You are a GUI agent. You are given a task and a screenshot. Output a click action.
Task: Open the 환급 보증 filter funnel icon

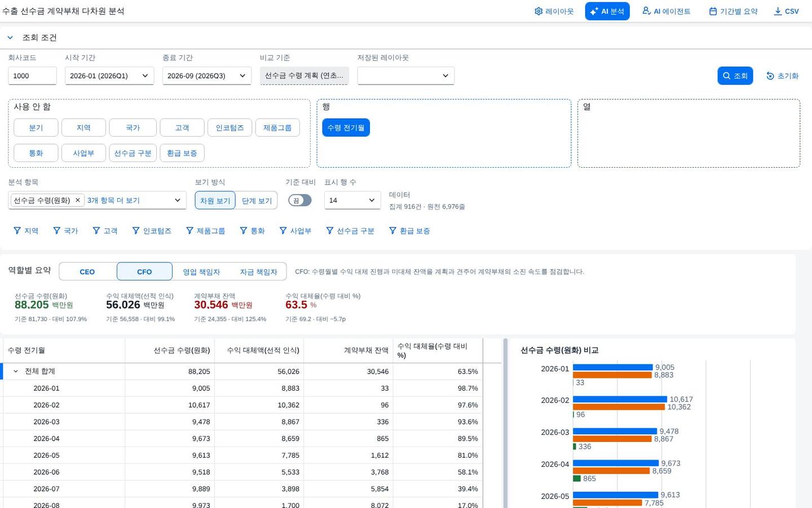point(392,231)
